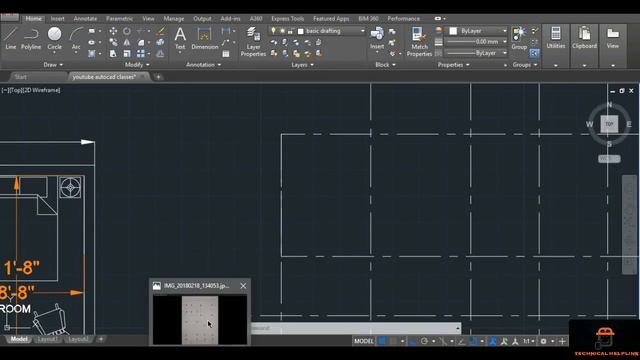Click the basic drafting layer color swatch
The image size is (640, 360).
pyautogui.click(x=301, y=31)
